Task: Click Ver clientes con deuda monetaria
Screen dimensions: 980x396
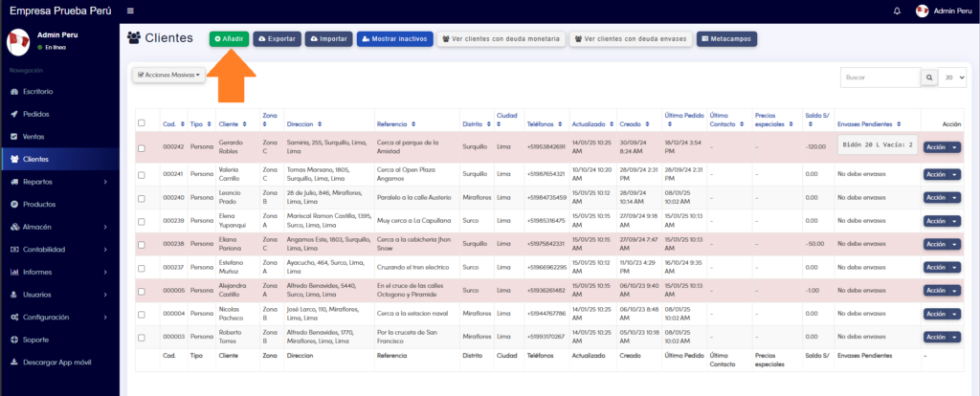Action: (501, 38)
